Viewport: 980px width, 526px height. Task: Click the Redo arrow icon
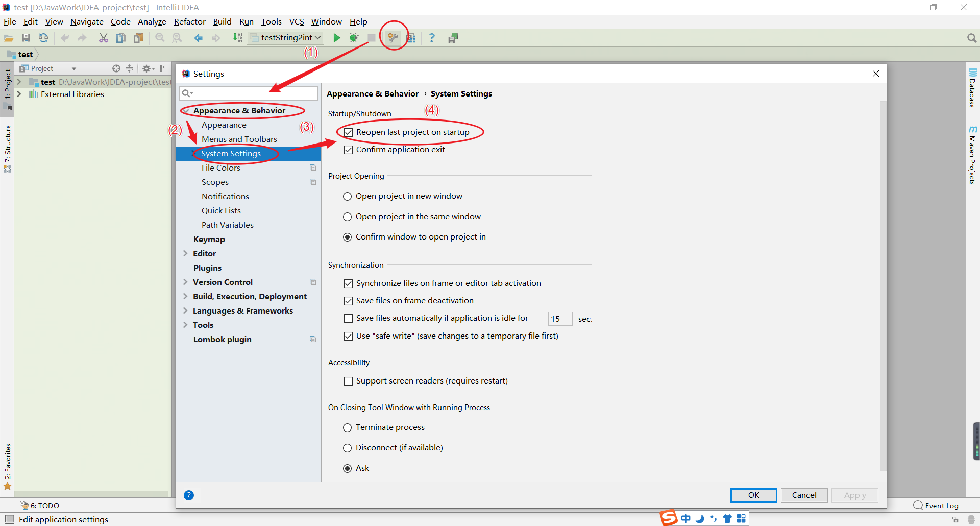coord(82,38)
